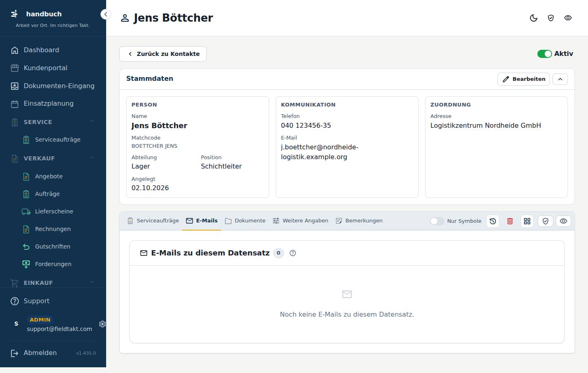The height and width of the screenshot is (373, 588).
Task: Collapse the SERVICE section
Action: click(92, 122)
